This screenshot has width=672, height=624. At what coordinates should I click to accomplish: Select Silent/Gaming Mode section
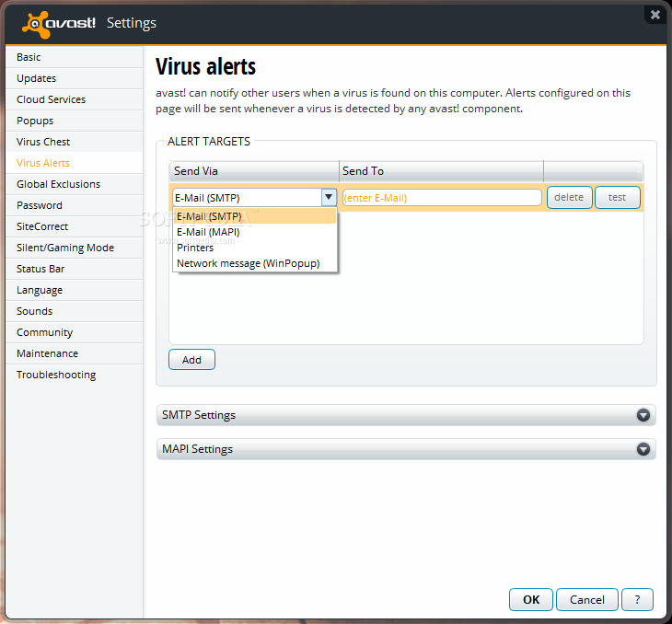[x=75, y=248]
